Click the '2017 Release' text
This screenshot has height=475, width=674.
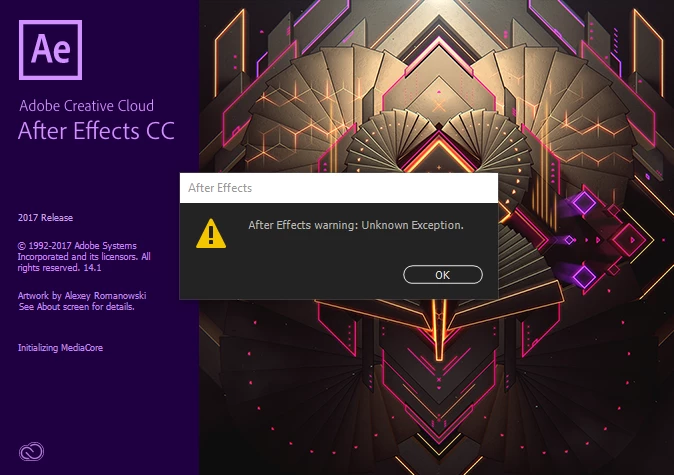point(45,218)
